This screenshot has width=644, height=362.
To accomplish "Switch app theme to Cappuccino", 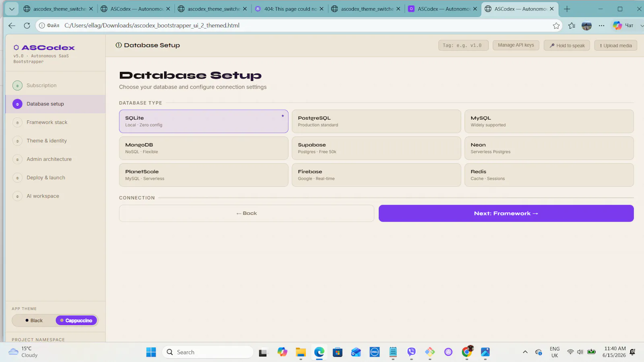I will 76,321.
